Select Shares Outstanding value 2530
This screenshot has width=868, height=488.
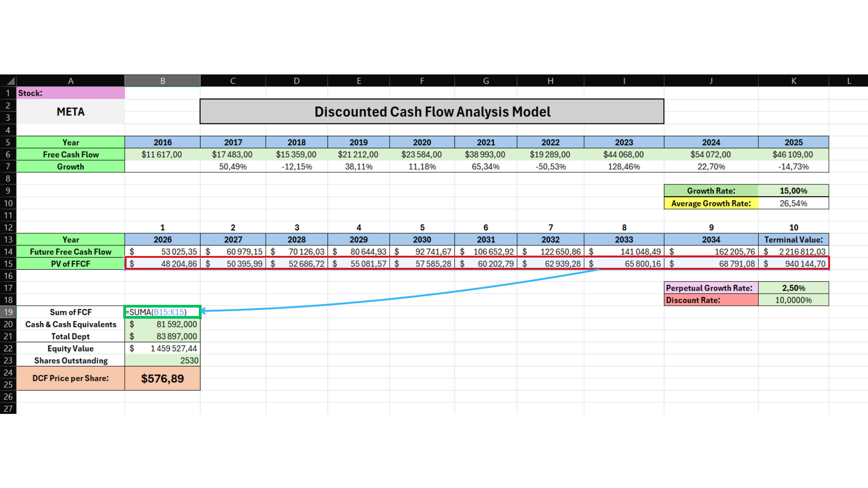[x=162, y=360]
